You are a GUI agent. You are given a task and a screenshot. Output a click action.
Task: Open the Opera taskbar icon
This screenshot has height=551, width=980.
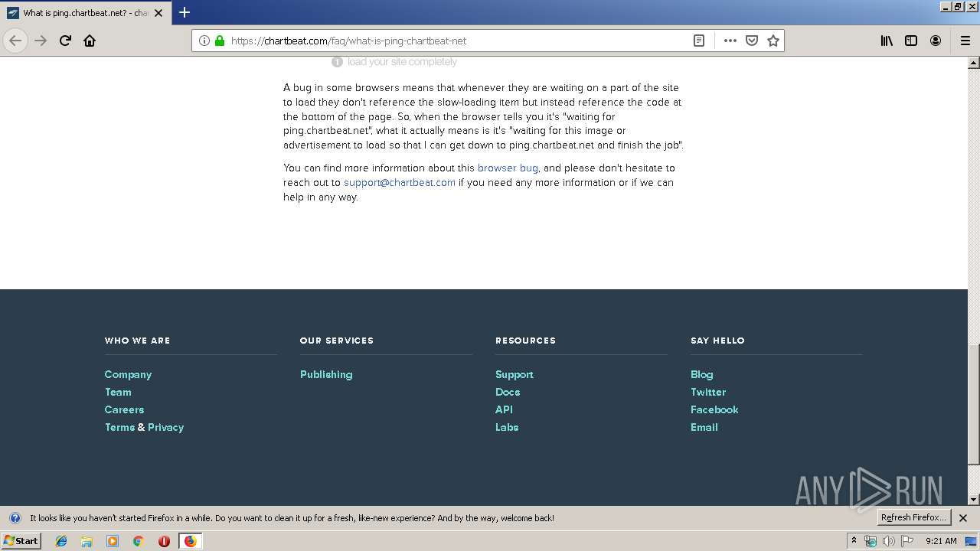click(164, 541)
